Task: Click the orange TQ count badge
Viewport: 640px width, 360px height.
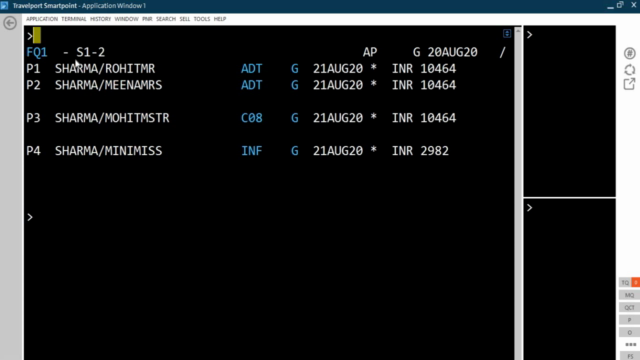Action: pos(636,282)
